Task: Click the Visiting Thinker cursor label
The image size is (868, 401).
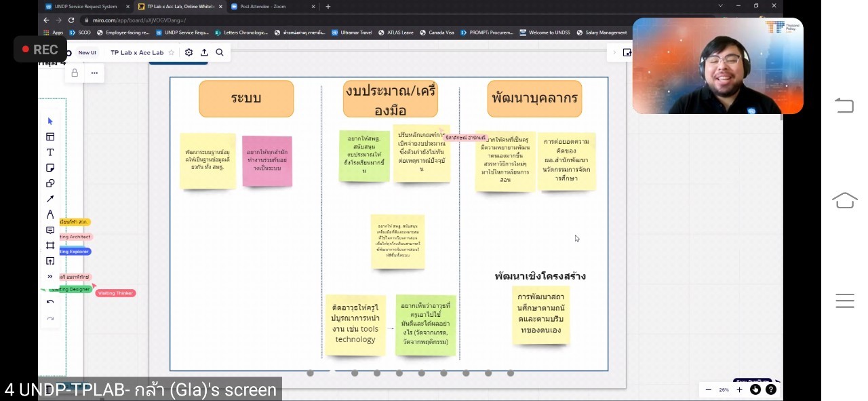Action: (x=115, y=293)
